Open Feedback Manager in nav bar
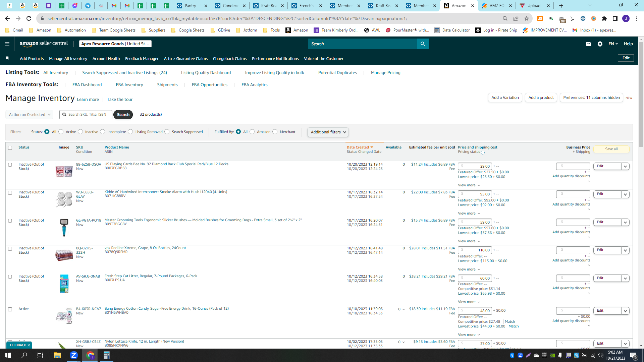The width and height of the screenshot is (644, 362). point(142,59)
